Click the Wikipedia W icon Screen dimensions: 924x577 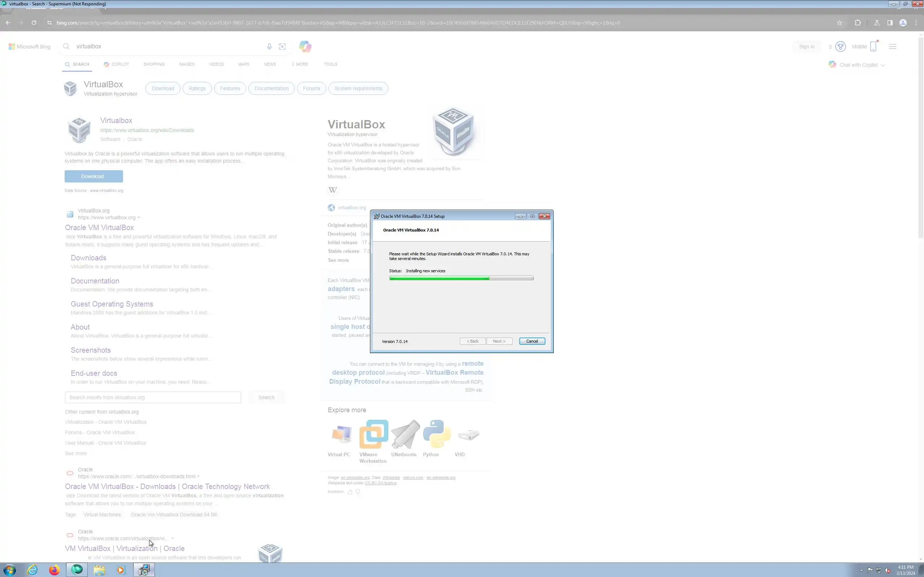click(x=332, y=190)
